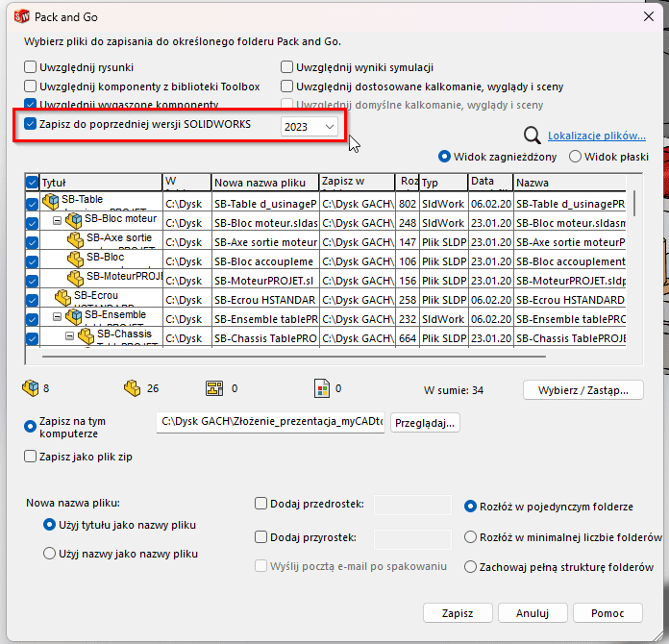Click the horizontal scrollbar under the file table
This screenshot has width=669, height=644.
[x=293, y=356]
